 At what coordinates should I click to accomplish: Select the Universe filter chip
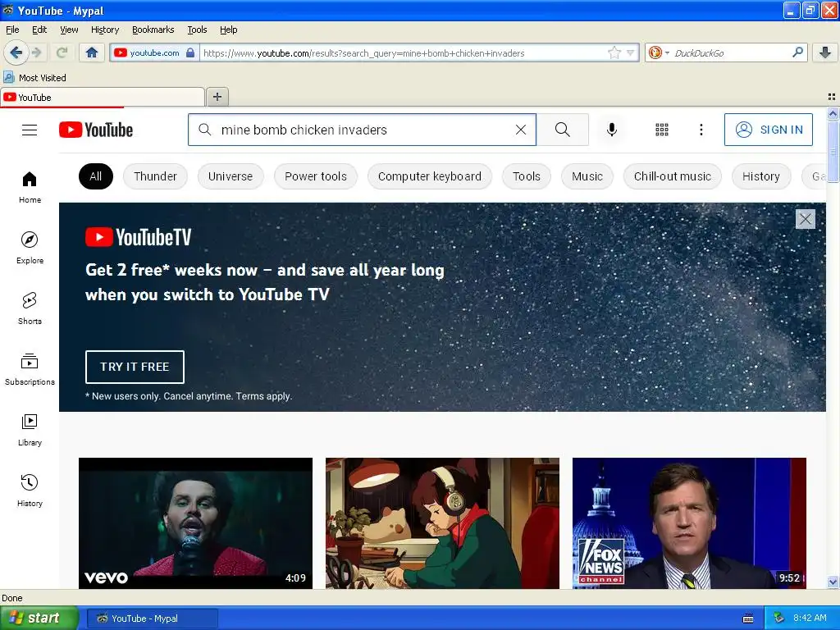coord(231,176)
